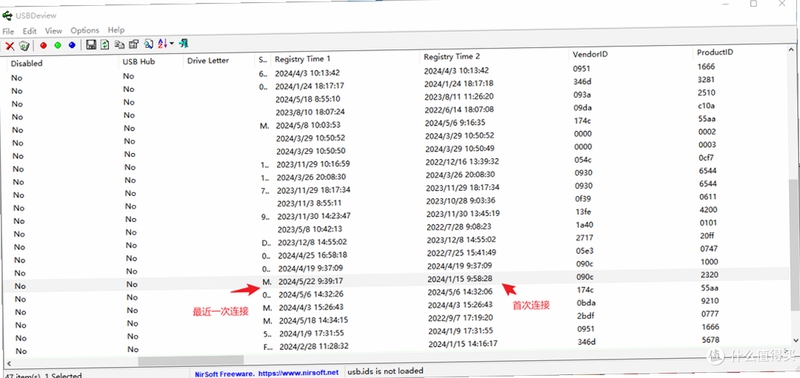Select the cell 2024/1/15 9:58:28
Screen dimensions: 800x378
460,279
